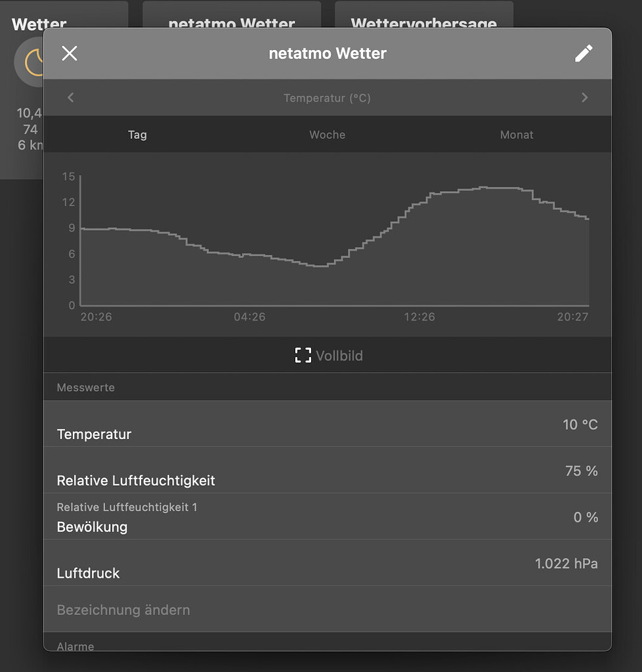Open the Luftdruck measurement row

tap(328, 566)
